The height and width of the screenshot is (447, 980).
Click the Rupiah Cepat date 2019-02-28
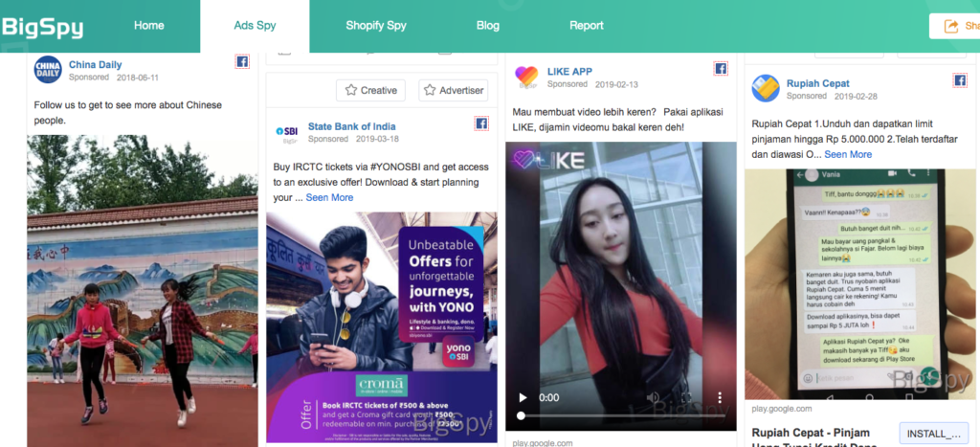[856, 97]
